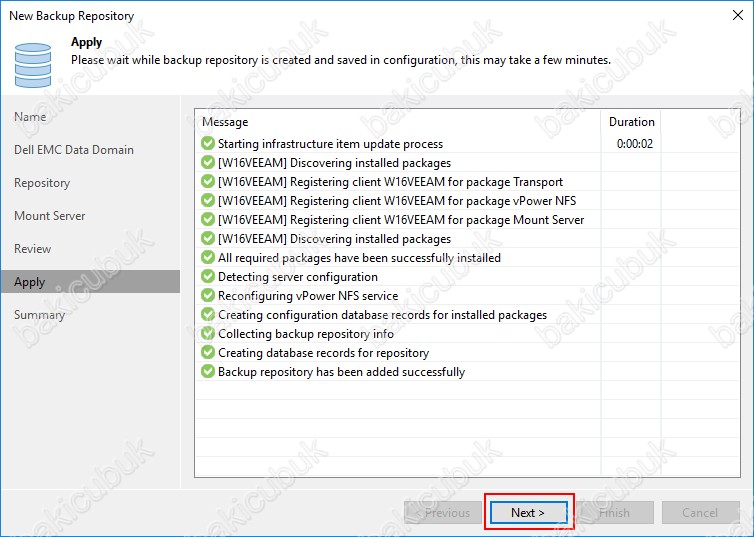Select the Name wizard step
754x537 pixels.
(x=30, y=117)
